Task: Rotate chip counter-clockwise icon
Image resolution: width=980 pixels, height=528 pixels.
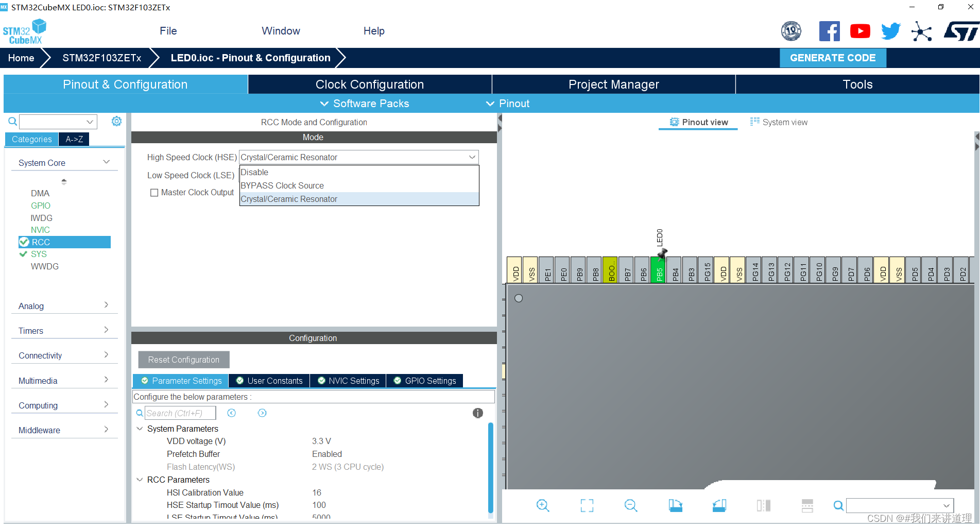Action: [719, 505]
